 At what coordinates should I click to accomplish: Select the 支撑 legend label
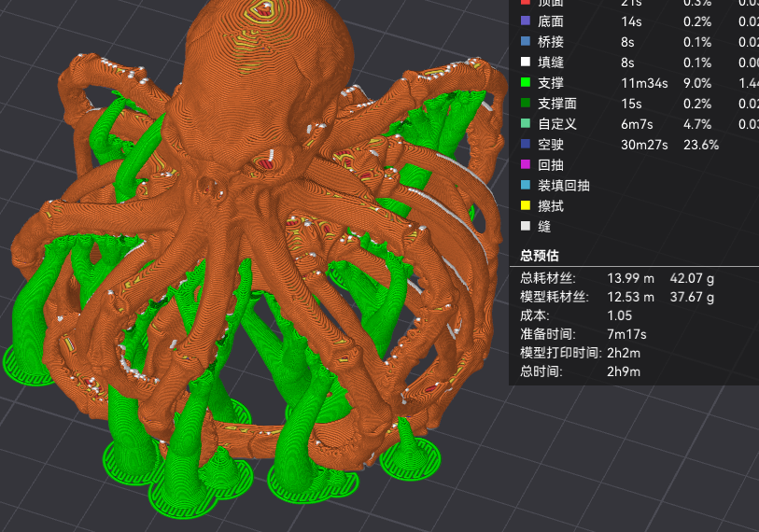(551, 83)
